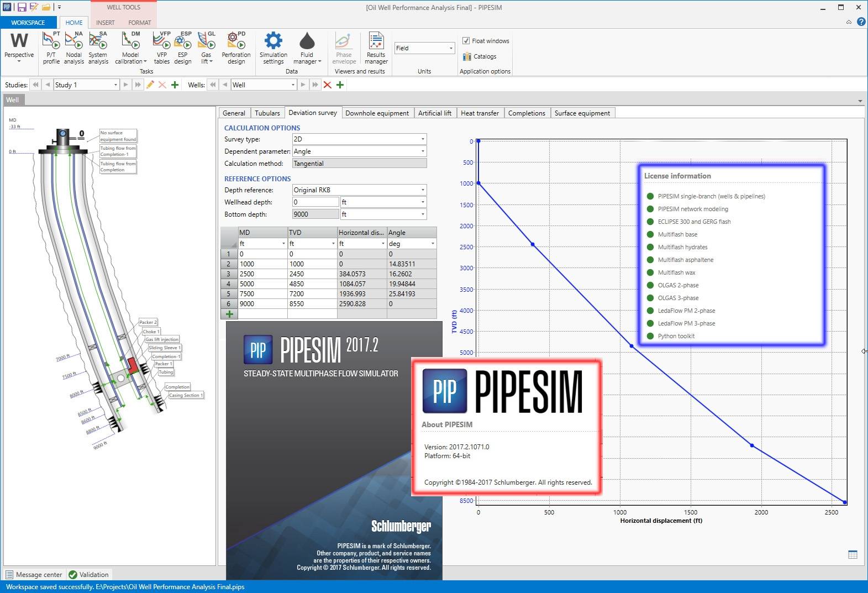Change Wellhead depth unit dropdown
Screen dimensions: 868x593
(423, 202)
